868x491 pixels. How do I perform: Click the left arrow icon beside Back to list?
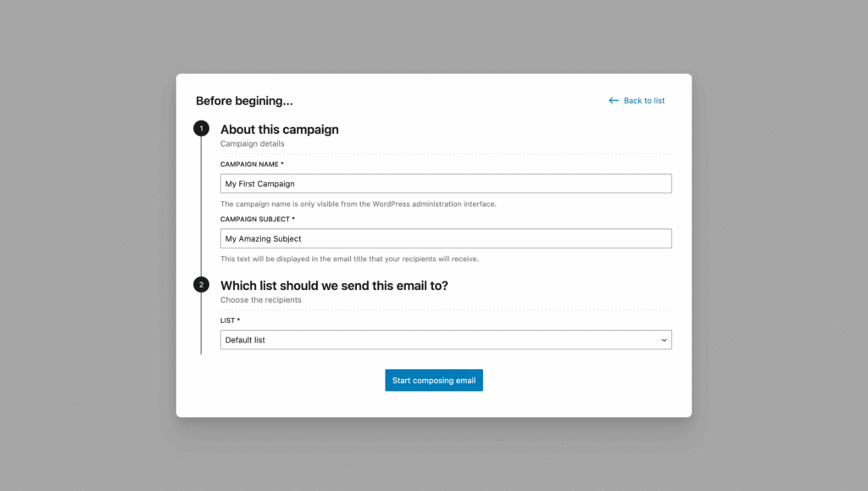click(x=614, y=101)
